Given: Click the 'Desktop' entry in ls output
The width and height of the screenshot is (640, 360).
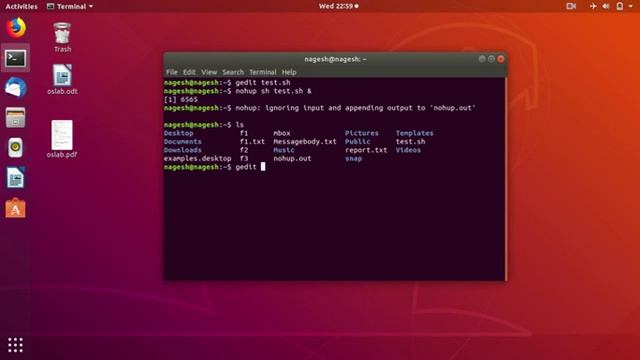Looking at the screenshot, I should (178, 133).
